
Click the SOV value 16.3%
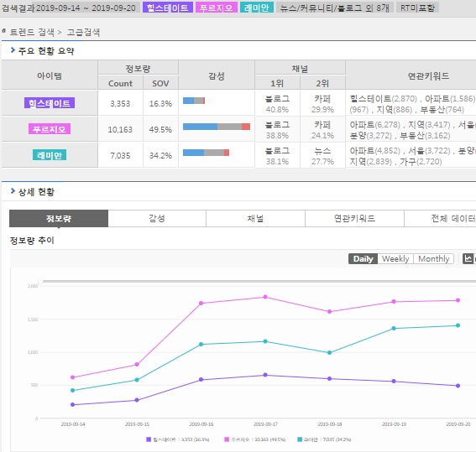tap(160, 104)
